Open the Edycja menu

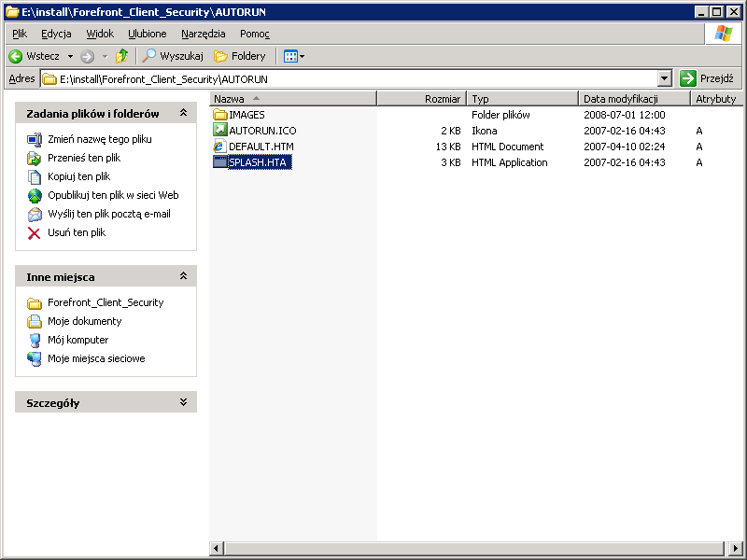[56, 34]
